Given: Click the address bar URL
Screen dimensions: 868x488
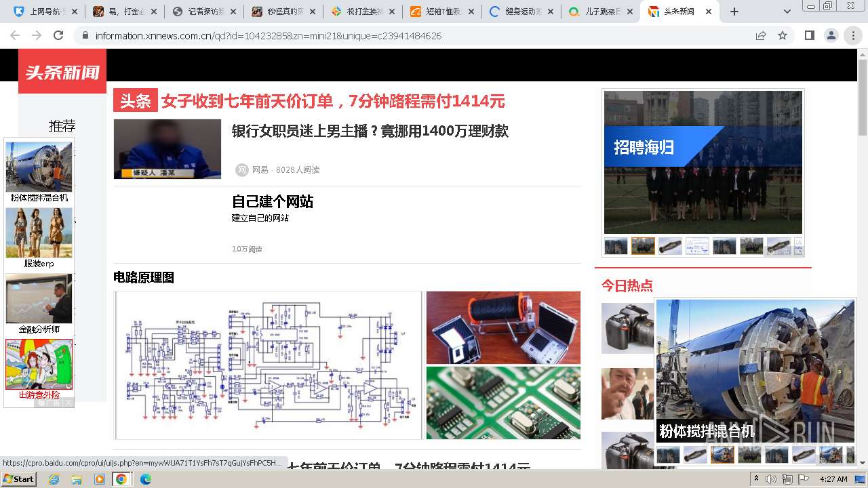Looking at the screenshot, I should 268,36.
